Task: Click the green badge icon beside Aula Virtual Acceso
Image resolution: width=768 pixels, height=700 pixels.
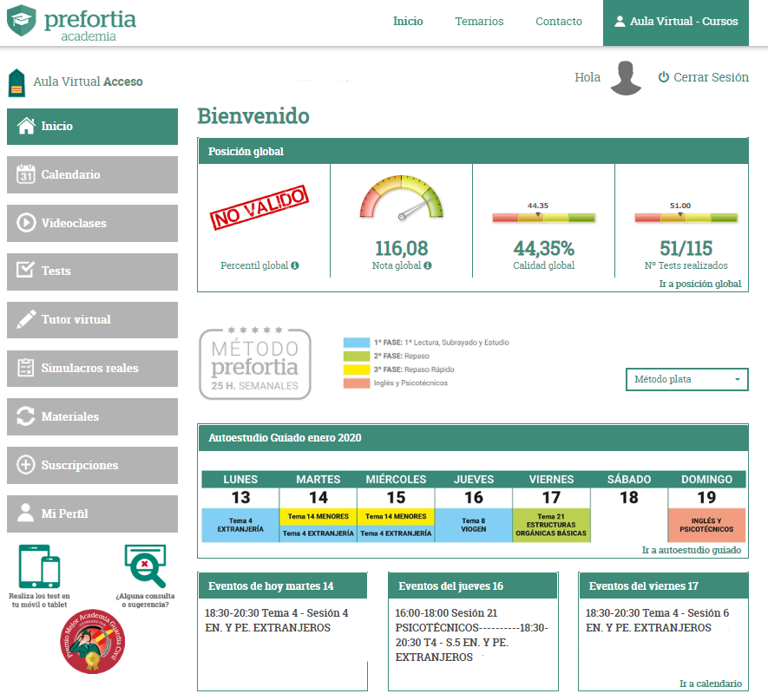Action: (x=16, y=82)
